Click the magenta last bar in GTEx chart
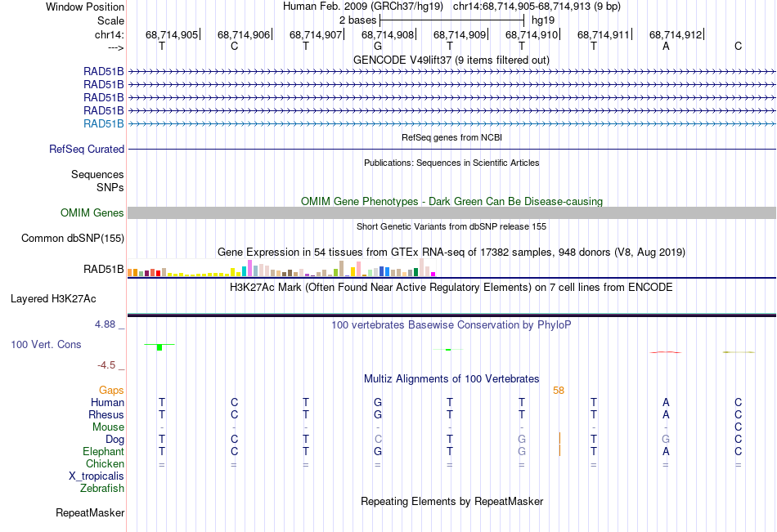The width and height of the screenshot is (777, 532). [433, 274]
